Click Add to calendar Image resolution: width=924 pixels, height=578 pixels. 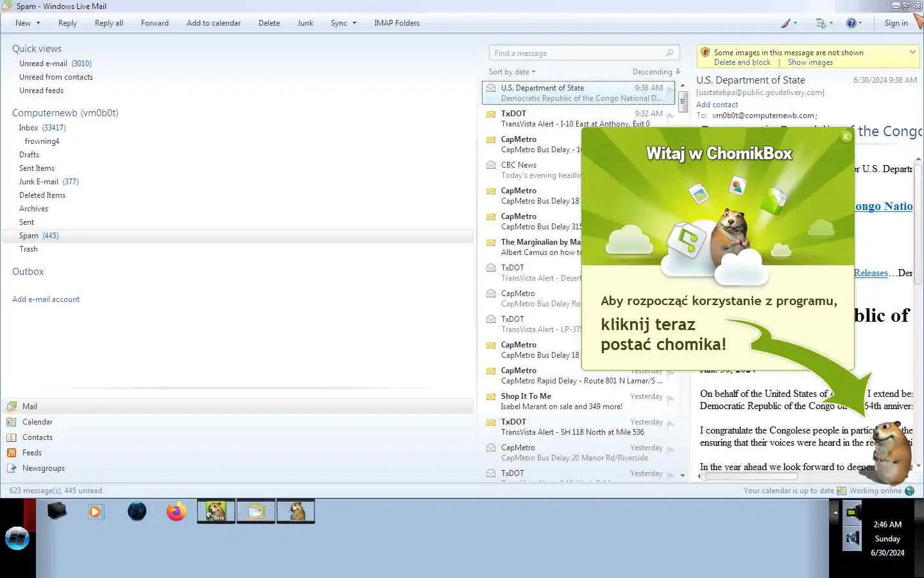click(x=214, y=23)
